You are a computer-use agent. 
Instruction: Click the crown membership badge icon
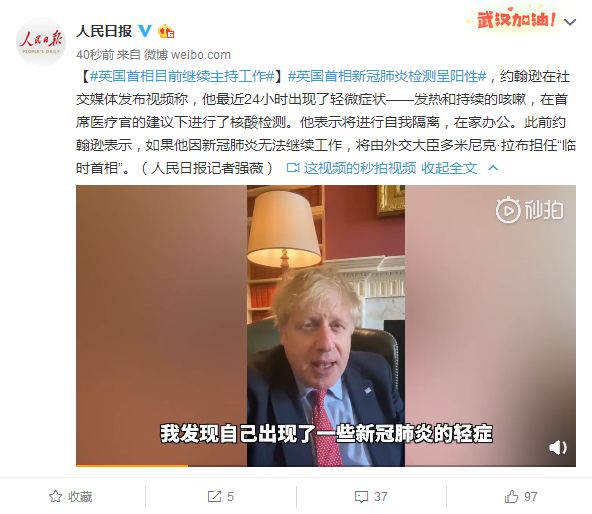click(x=166, y=31)
